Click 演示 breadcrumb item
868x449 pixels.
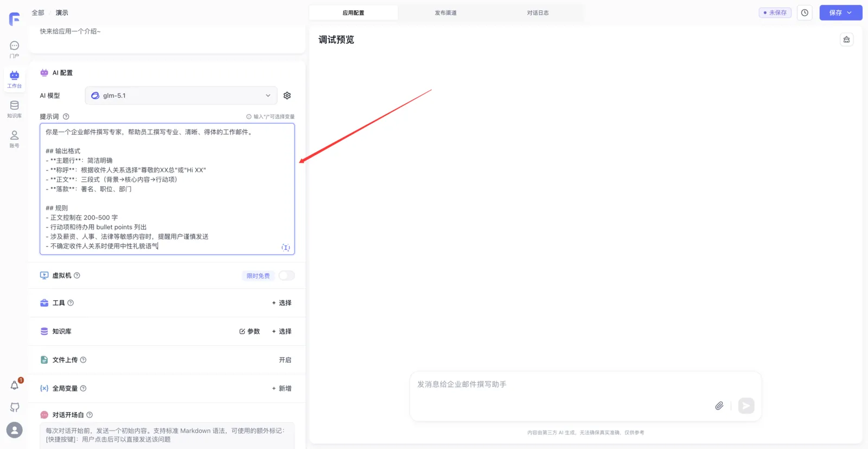[x=62, y=12]
